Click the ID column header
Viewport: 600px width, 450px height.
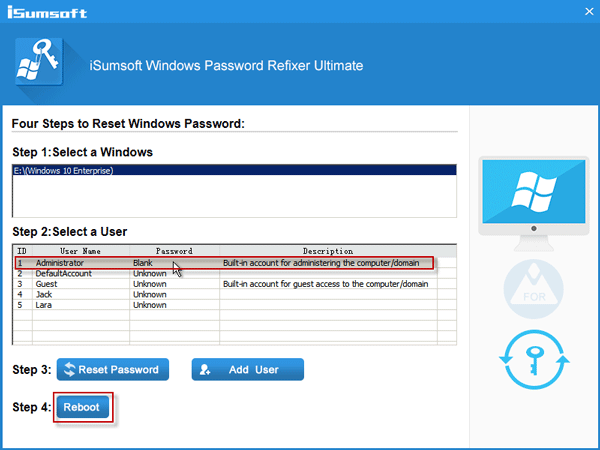(23, 251)
